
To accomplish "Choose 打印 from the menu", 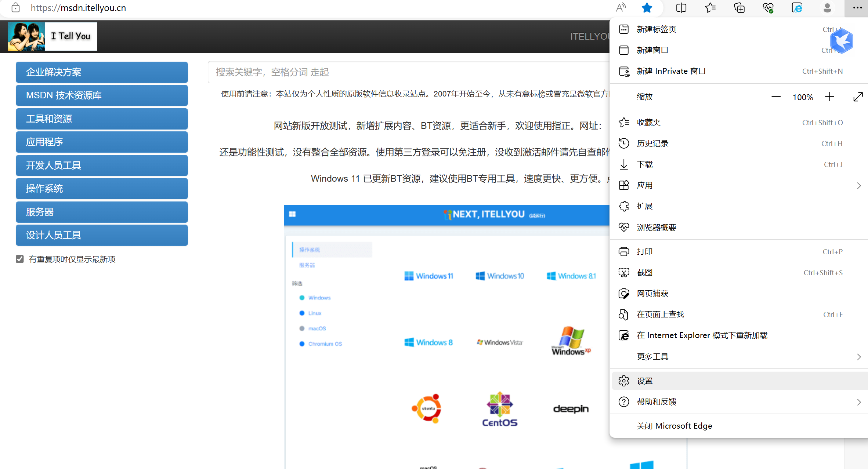I will pos(739,252).
